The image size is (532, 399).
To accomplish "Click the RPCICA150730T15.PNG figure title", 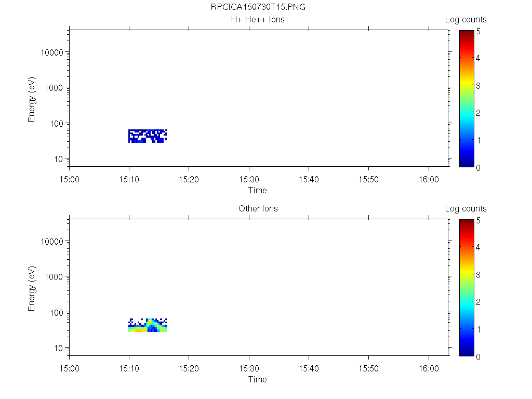I will click(x=258, y=7).
